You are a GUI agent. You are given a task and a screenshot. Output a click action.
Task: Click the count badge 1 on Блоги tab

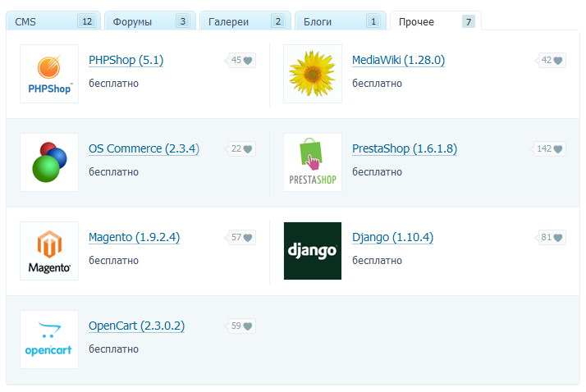(x=373, y=21)
